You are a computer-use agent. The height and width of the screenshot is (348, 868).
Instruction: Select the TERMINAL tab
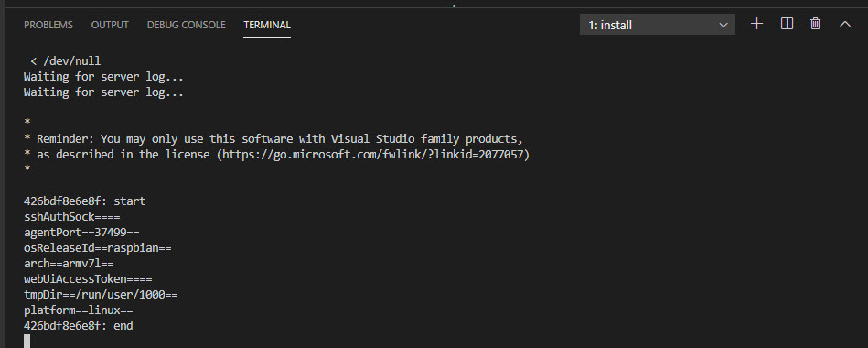(267, 25)
